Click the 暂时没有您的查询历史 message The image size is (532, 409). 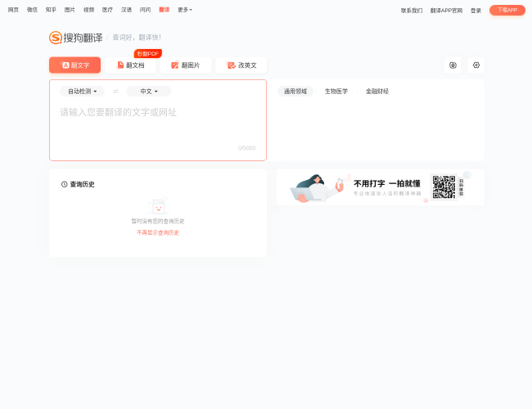click(158, 221)
